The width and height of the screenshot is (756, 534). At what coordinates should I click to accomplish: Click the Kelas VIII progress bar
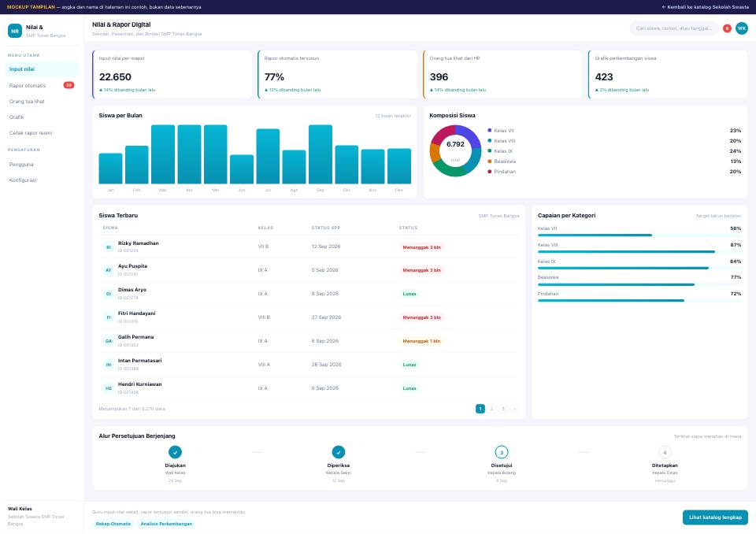639,252
